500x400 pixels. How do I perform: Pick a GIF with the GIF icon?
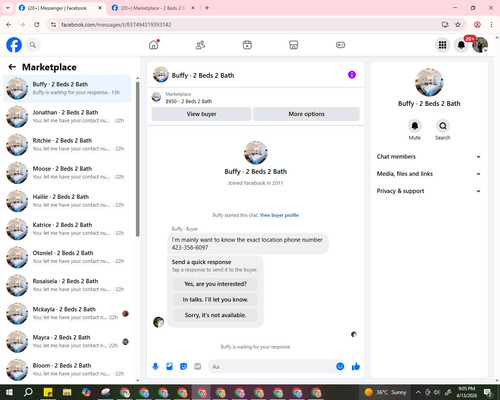[x=197, y=367]
